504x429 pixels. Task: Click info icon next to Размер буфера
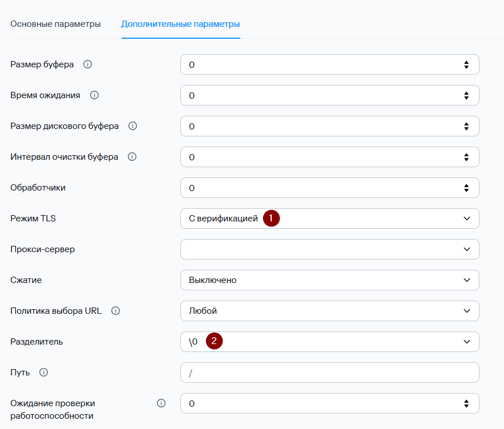click(87, 64)
